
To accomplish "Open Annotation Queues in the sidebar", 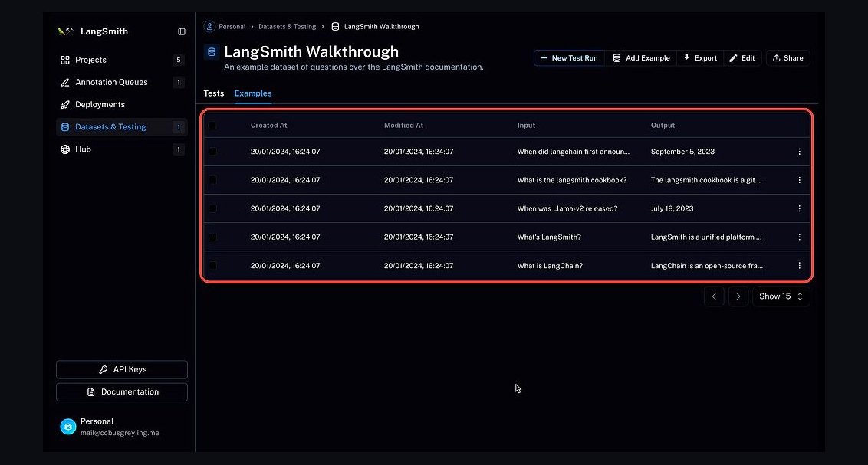I will [x=122, y=82].
